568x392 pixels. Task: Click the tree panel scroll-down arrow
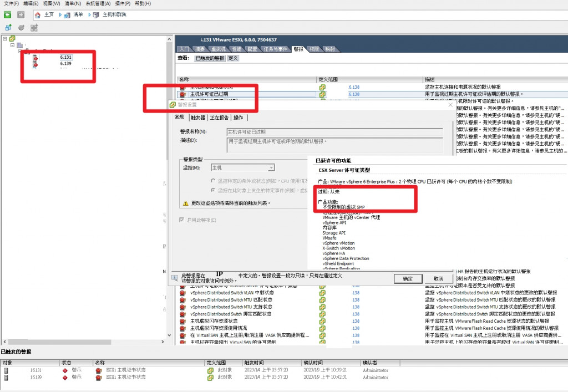tap(169, 335)
